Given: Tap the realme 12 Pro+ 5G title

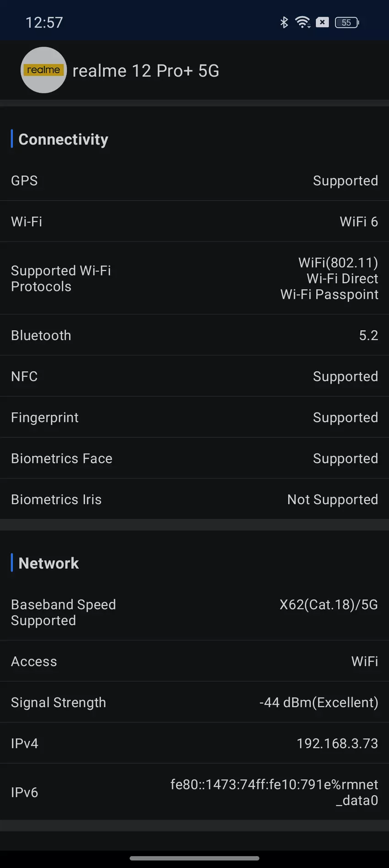Looking at the screenshot, I should coord(146,71).
